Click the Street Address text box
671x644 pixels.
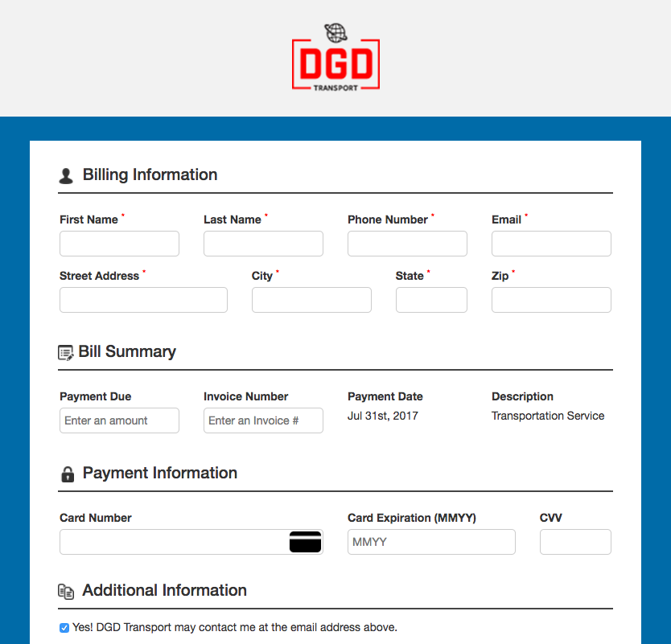pyautogui.click(x=143, y=300)
